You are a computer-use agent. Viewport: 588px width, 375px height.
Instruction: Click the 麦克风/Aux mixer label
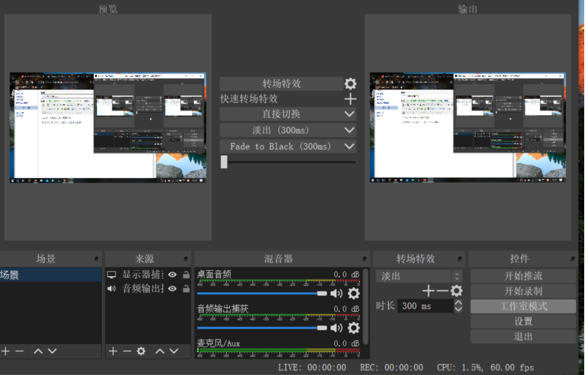tap(219, 343)
